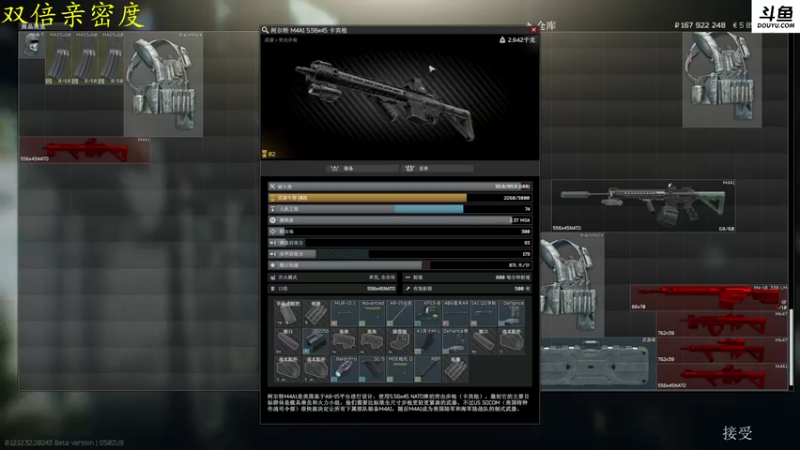Image resolution: width=800 pixels, height=450 pixels.
Task: Click the right crown-icon button below weapon preview
Action: pos(437,168)
